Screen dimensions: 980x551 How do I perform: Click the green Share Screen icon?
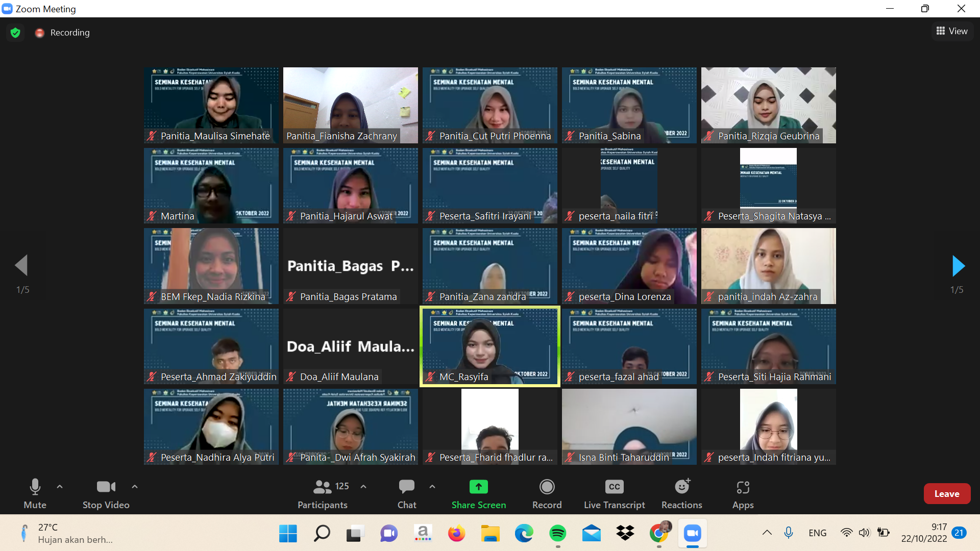[x=478, y=487]
